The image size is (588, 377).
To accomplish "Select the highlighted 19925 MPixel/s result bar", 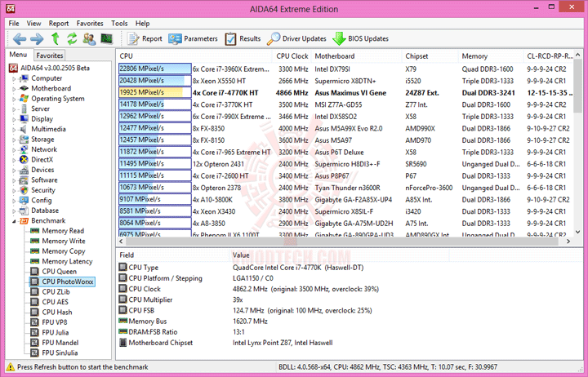I will pos(155,92).
